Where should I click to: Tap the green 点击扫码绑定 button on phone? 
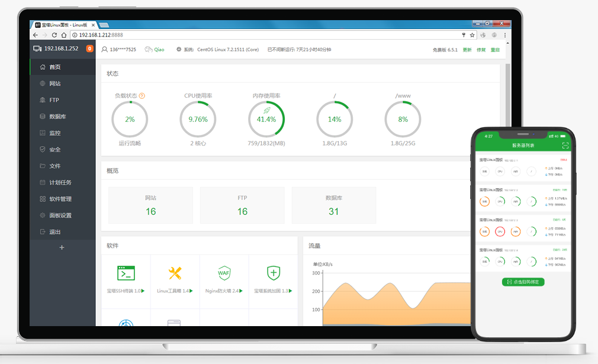click(523, 282)
